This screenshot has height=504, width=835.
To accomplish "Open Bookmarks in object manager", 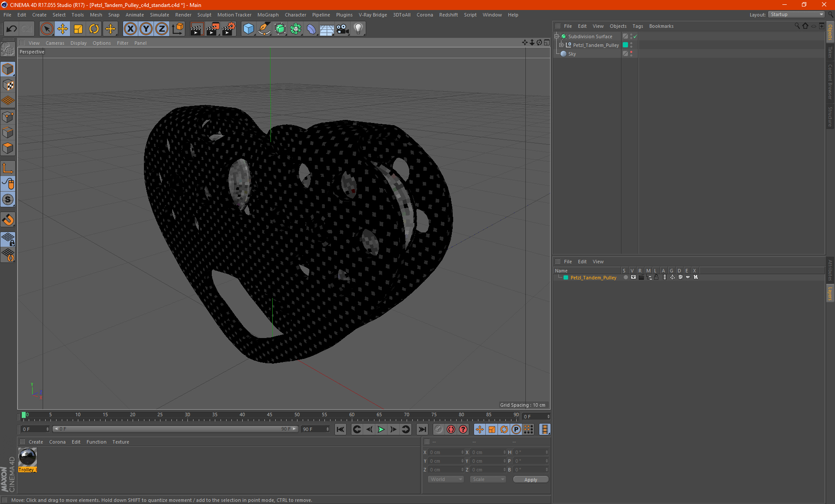I will [x=661, y=26].
